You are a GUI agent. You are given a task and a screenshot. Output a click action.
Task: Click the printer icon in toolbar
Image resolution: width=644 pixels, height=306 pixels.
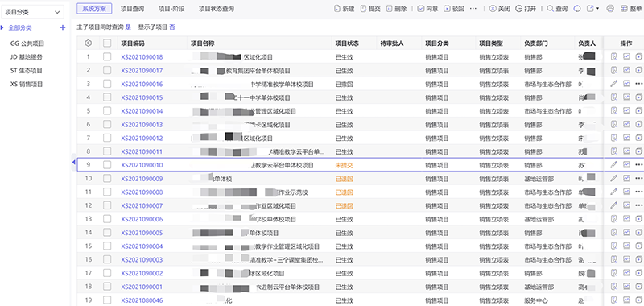click(611, 9)
